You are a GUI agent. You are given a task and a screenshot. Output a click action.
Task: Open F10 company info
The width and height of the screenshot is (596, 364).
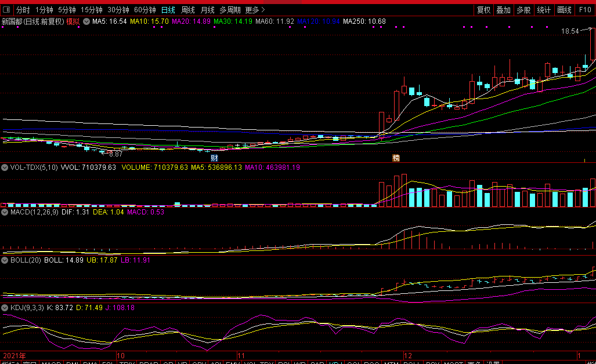(x=586, y=10)
